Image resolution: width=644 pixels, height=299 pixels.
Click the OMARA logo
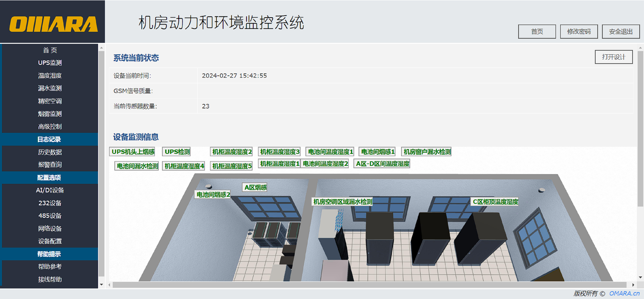pos(53,24)
